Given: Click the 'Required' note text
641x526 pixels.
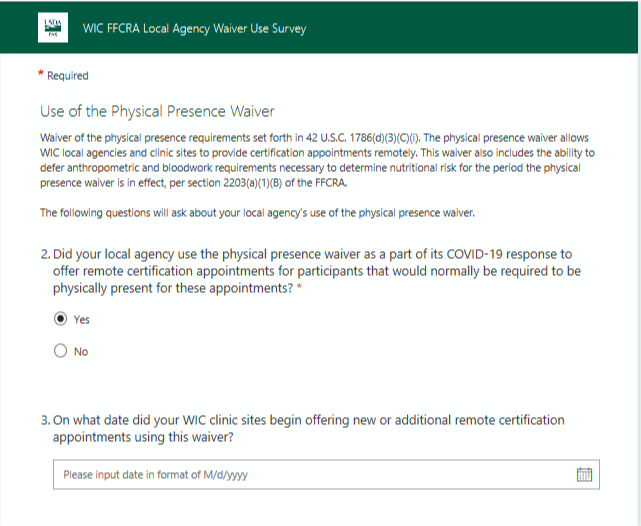Looking at the screenshot, I should pos(68,76).
